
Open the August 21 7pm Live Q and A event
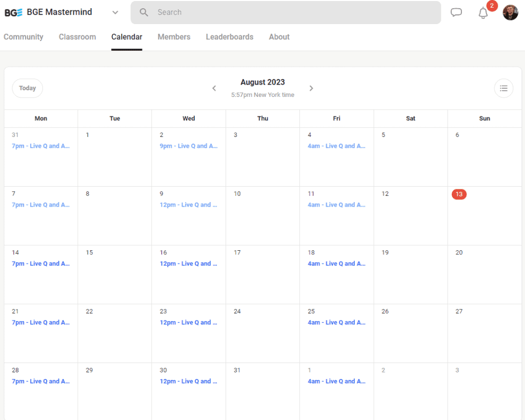pos(41,323)
